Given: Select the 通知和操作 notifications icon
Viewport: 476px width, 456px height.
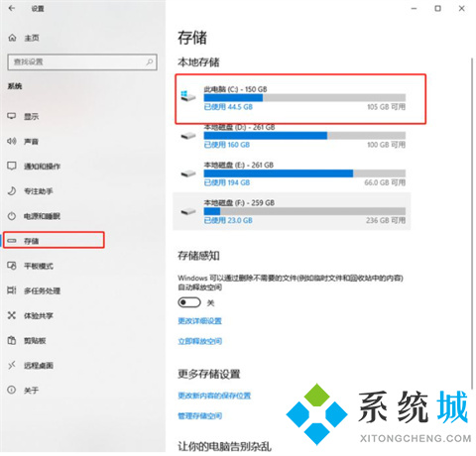Looking at the screenshot, I should (x=12, y=166).
